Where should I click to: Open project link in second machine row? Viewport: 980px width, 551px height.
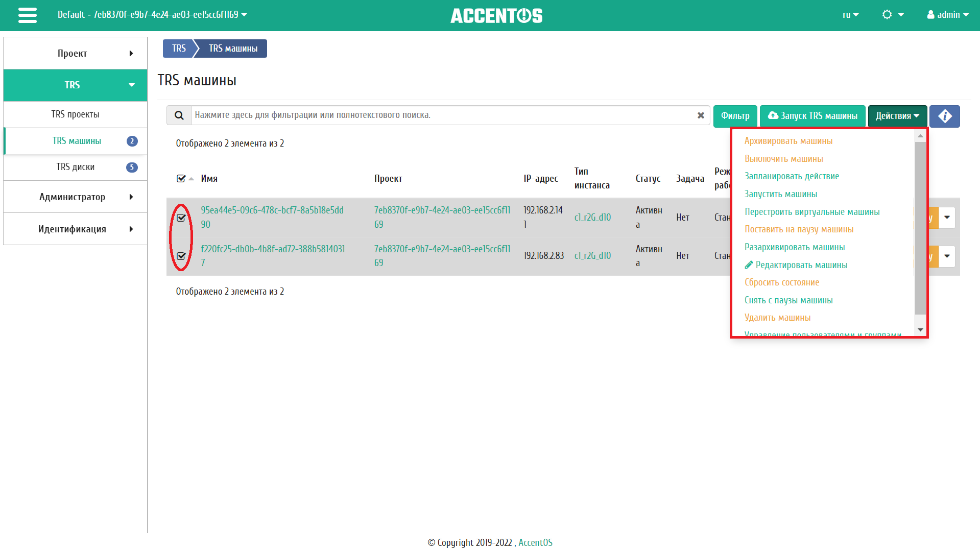(442, 256)
